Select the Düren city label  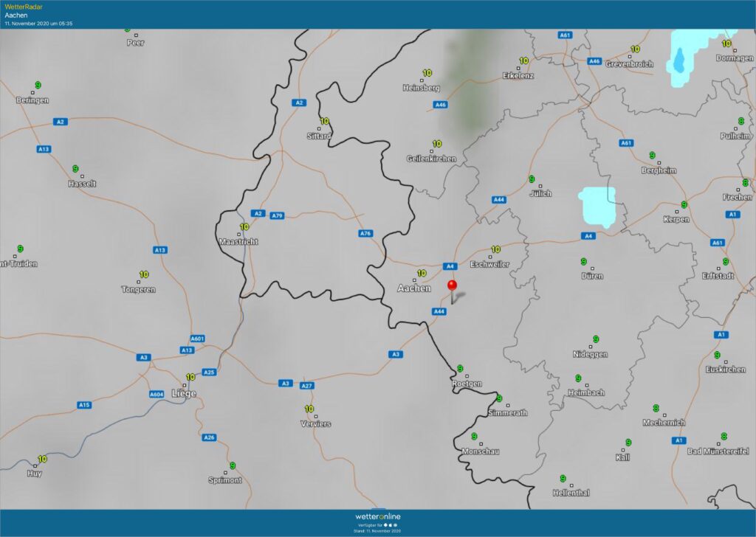coord(592,276)
